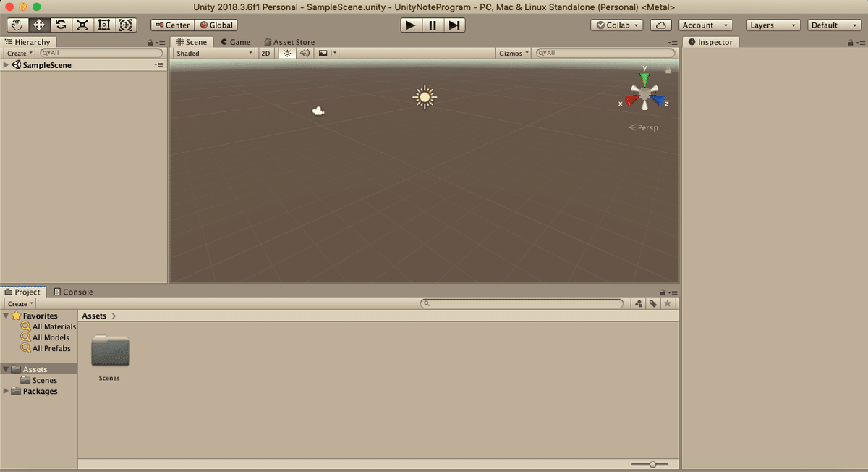This screenshot has width=868, height=472.
Task: Click the Z axis blue cone
Action: [657, 100]
